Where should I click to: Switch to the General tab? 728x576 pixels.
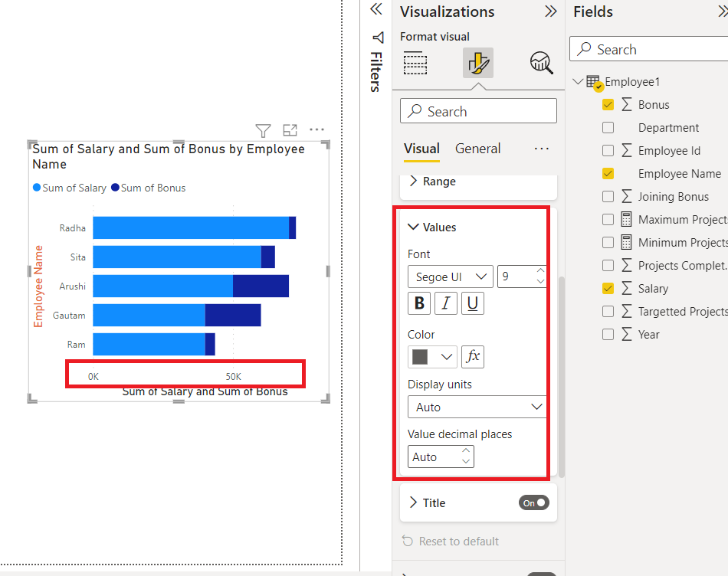pos(477,148)
